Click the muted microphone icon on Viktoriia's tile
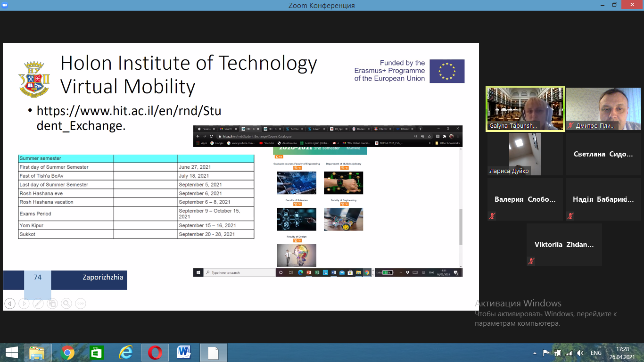The height and width of the screenshot is (362, 644). (531, 261)
